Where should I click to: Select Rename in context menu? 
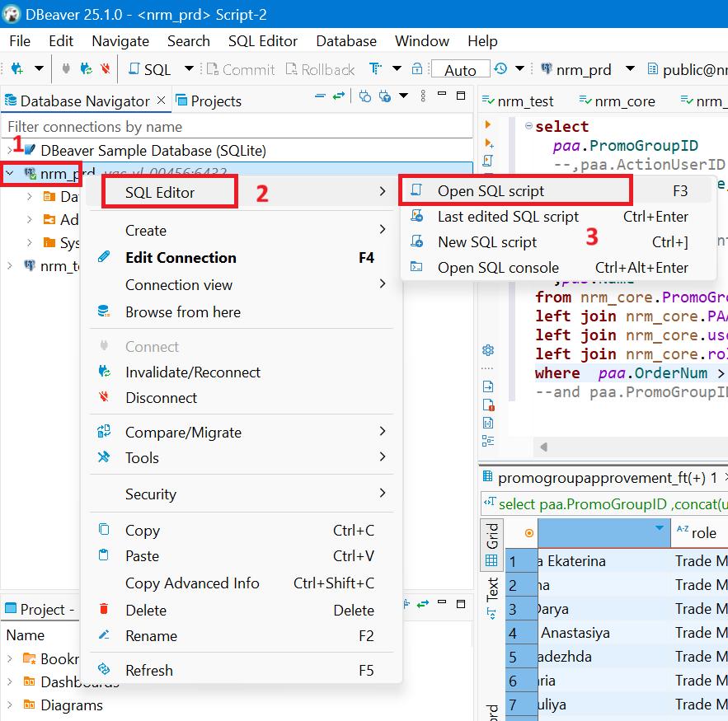pyautogui.click(x=241, y=635)
